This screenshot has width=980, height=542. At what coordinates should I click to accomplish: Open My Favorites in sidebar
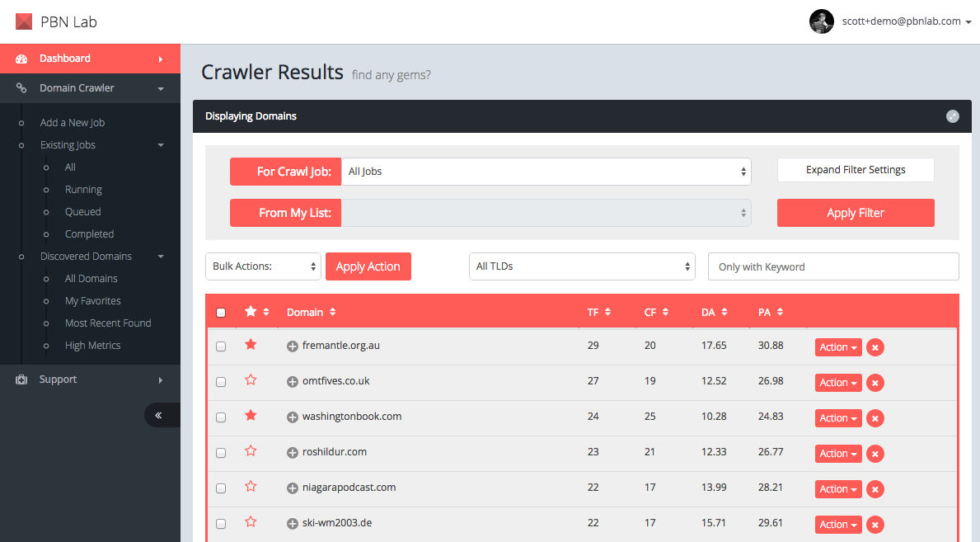[92, 301]
